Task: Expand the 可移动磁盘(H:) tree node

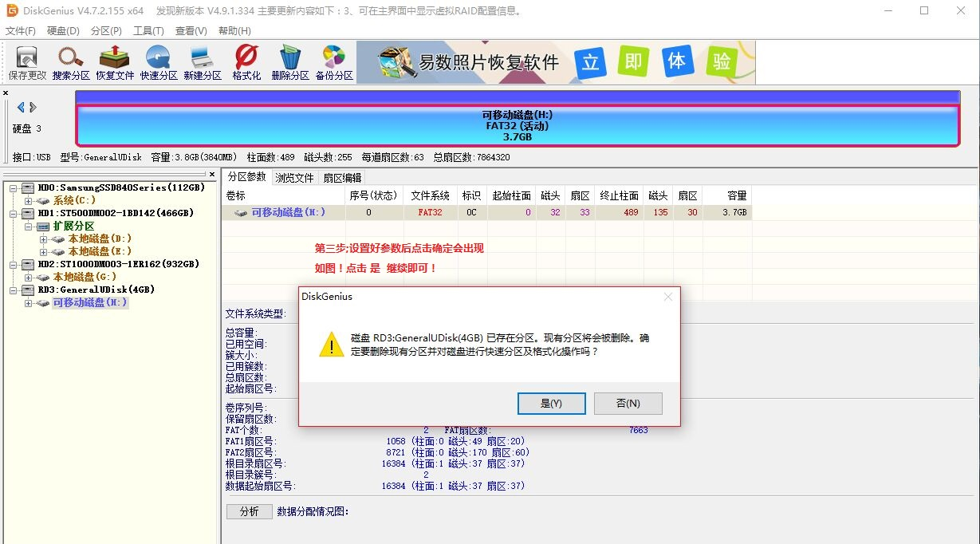Action: point(29,303)
